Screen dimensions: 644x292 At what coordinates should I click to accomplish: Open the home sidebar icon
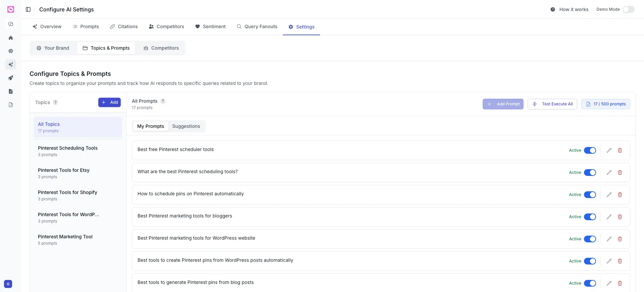pyautogui.click(x=11, y=38)
